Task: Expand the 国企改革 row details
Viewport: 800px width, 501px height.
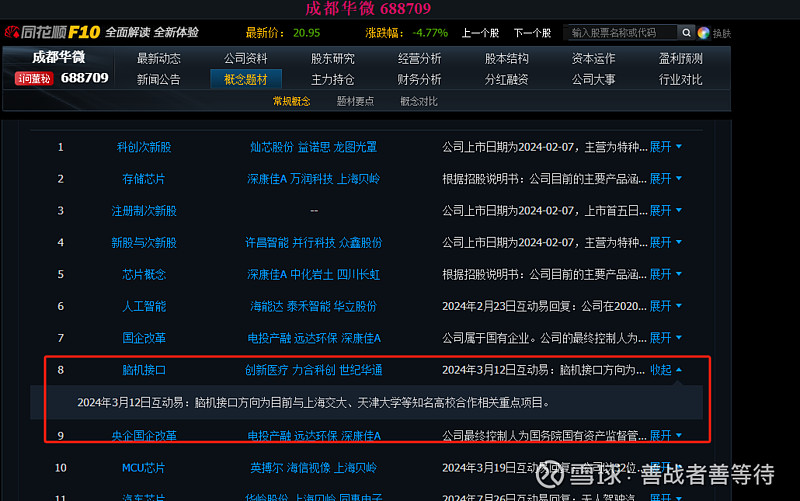Action: [665, 338]
